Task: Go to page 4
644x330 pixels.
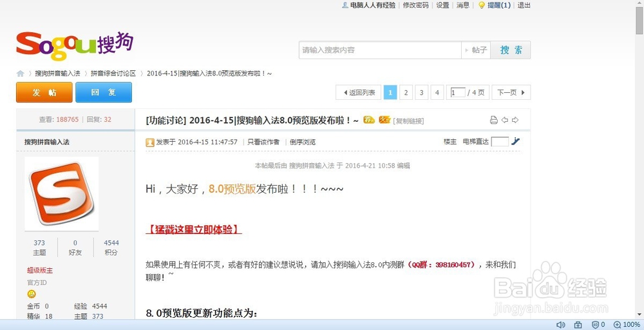Action: (437, 92)
